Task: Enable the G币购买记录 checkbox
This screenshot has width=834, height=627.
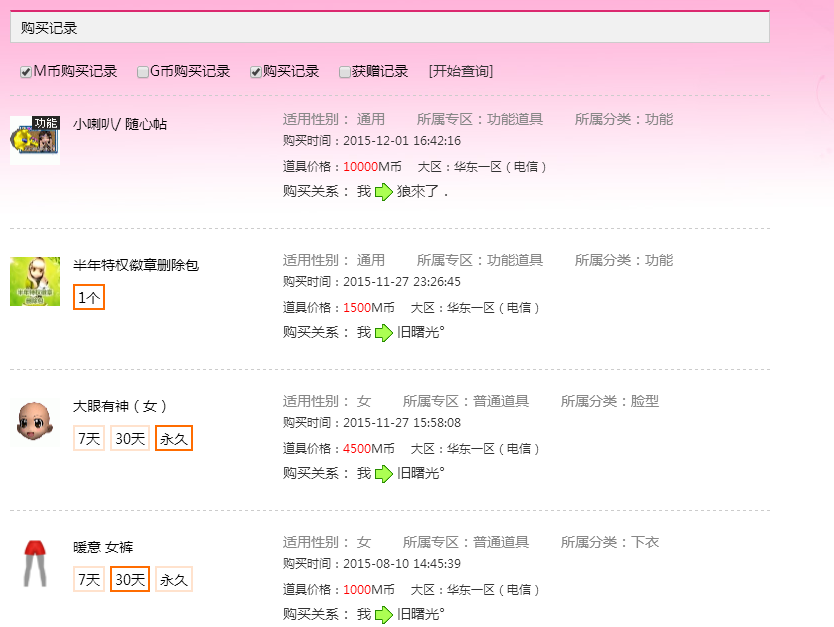Action: pyautogui.click(x=143, y=72)
